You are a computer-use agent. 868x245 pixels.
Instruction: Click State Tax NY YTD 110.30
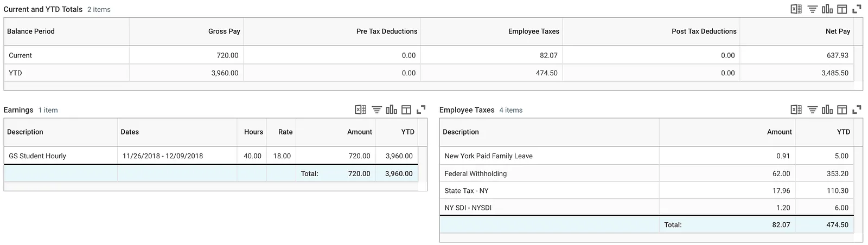click(x=837, y=190)
